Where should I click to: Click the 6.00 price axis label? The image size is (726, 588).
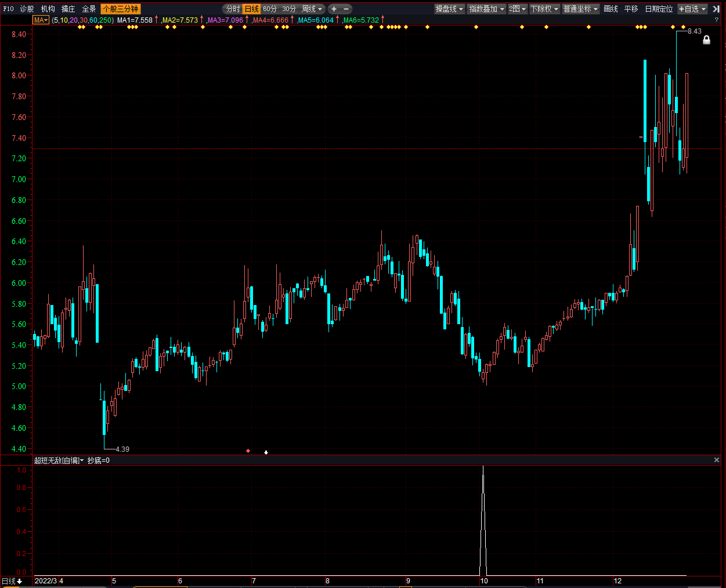[x=19, y=283]
